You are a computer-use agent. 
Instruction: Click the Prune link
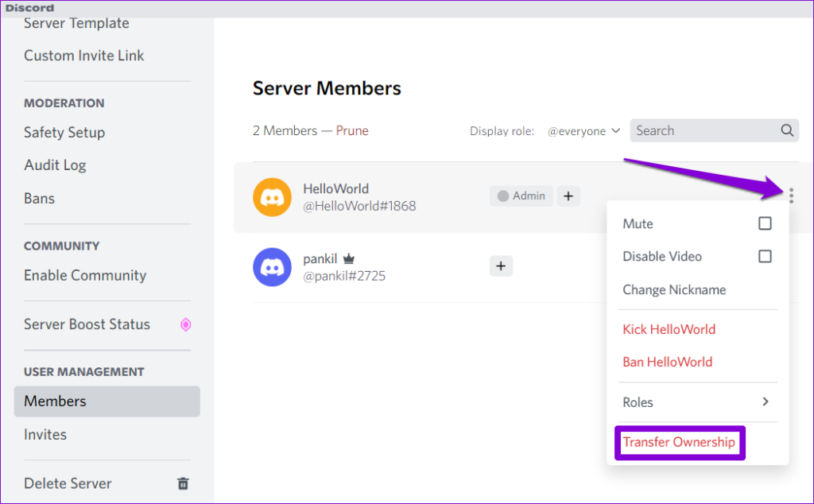352,130
